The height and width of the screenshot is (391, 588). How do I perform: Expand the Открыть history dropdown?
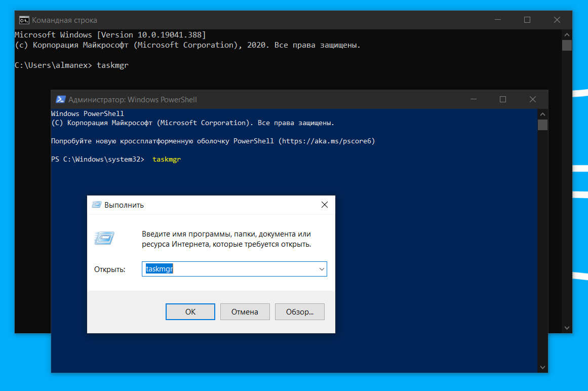tap(322, 269)
